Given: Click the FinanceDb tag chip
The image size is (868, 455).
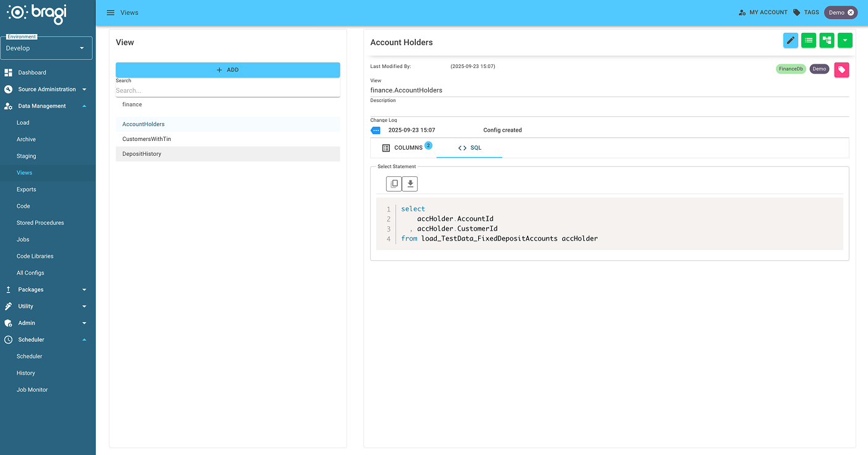Looking at the screenshot, I should (791, 69).
